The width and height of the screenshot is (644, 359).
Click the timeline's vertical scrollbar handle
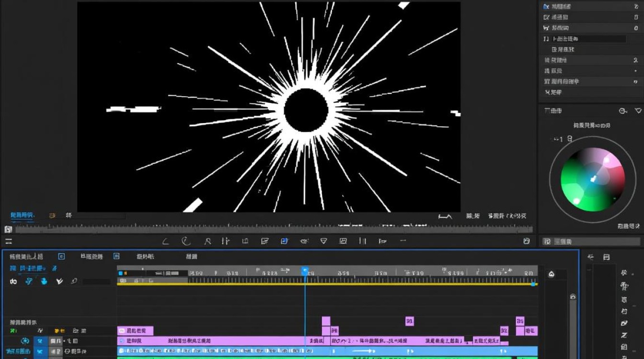[x=573, y=297]
